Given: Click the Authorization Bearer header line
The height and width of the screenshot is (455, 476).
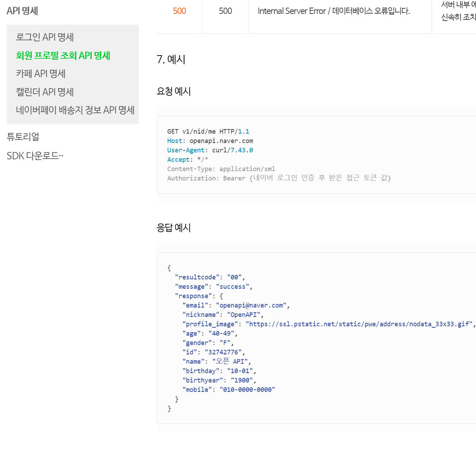Looking at the screenshot, I should [x=279, y=178].
